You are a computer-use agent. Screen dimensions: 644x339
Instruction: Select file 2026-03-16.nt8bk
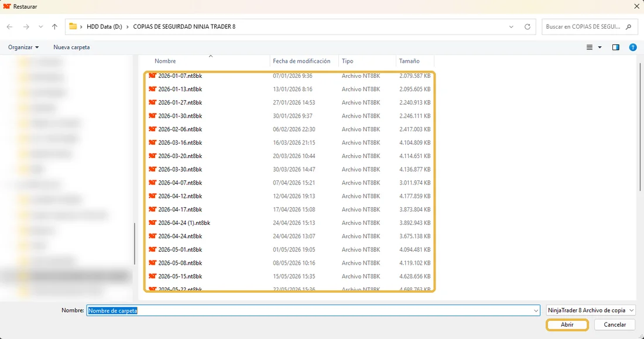(x=180, y=143)
